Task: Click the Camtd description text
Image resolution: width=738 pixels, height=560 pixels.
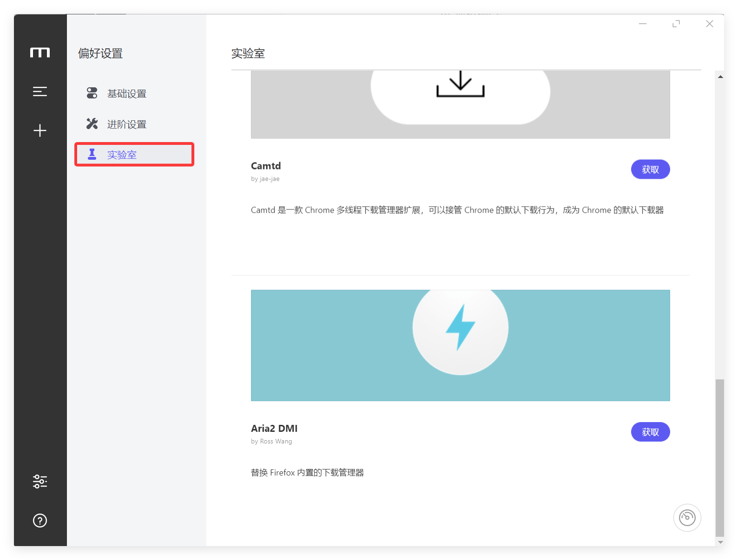Action: (x=457, y=210)
